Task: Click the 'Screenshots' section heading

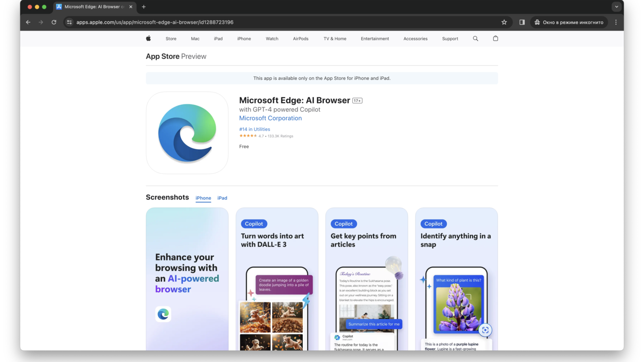Action: (x=168, y=197)
